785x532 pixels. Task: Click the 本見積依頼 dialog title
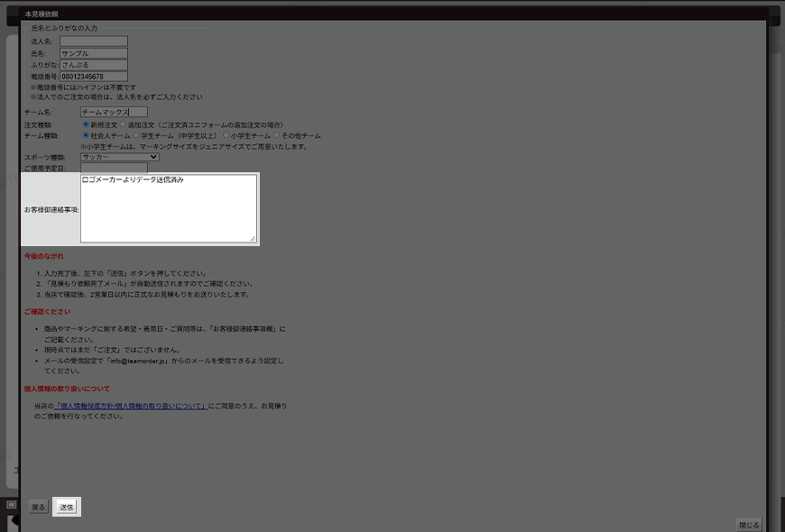[x=42, y=14]
